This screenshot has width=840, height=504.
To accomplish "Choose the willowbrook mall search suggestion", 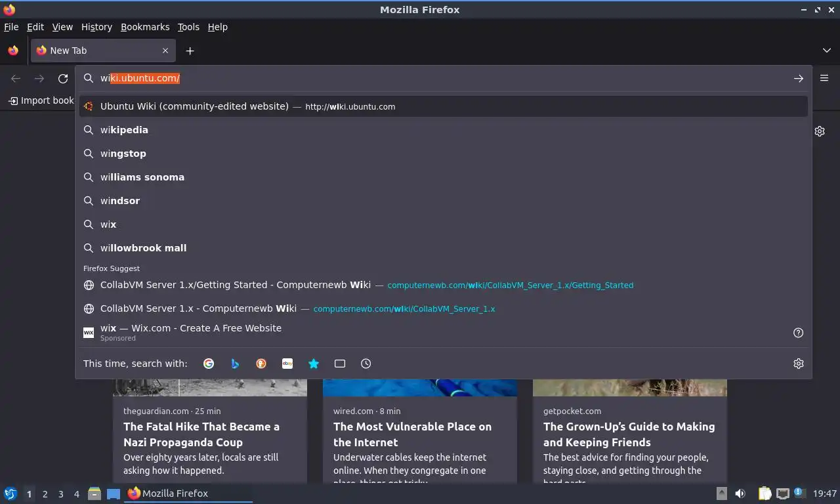I will (x=444, y=248).
